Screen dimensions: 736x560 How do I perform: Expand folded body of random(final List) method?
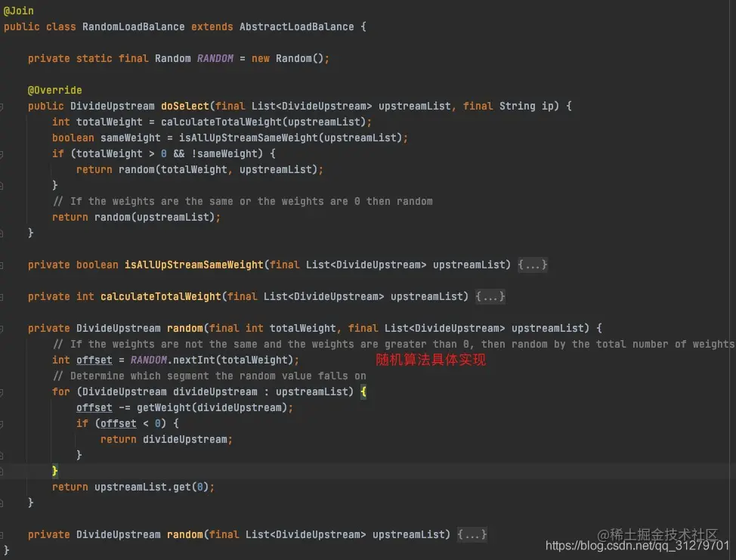click(472, 534)
